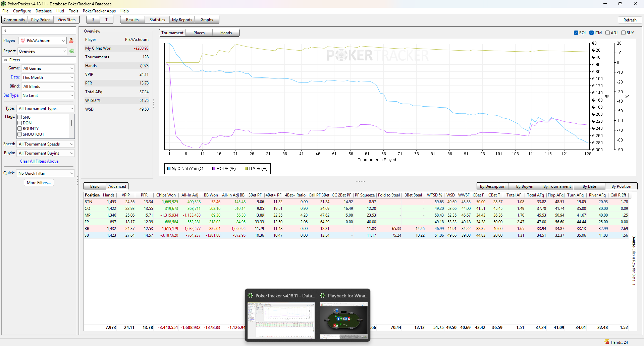644x346 pixels.
Task: Group results By Buy-in
Action: tap(525, 186)
